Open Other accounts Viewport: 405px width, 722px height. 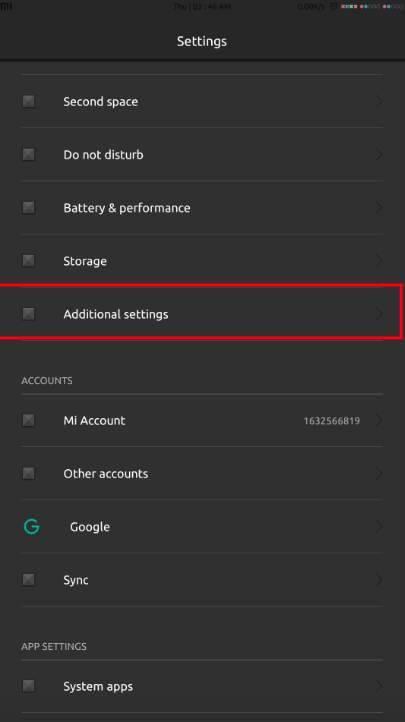202,473
